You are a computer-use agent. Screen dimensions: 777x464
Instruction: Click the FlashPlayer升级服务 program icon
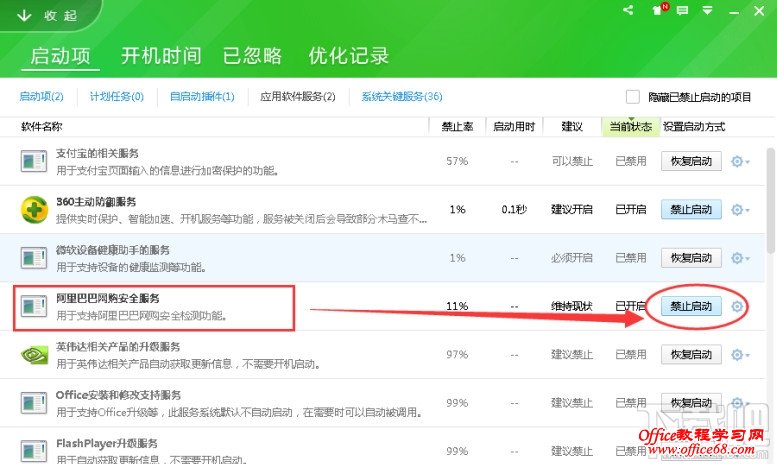(34, 451)
